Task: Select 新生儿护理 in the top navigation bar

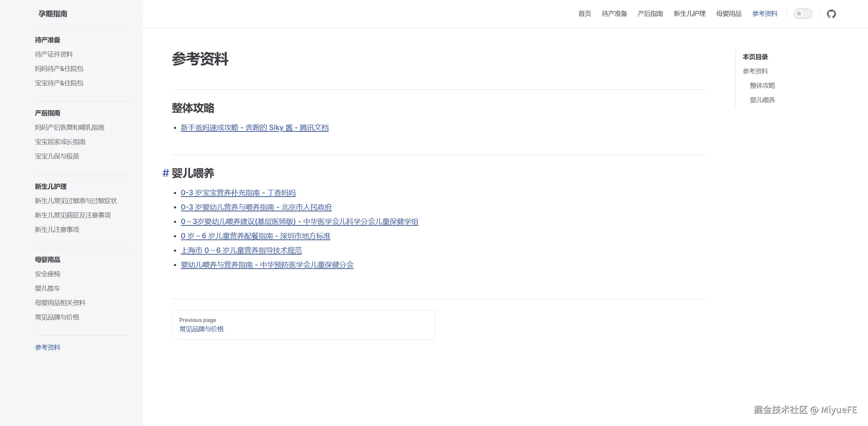Action: [689, 14]
